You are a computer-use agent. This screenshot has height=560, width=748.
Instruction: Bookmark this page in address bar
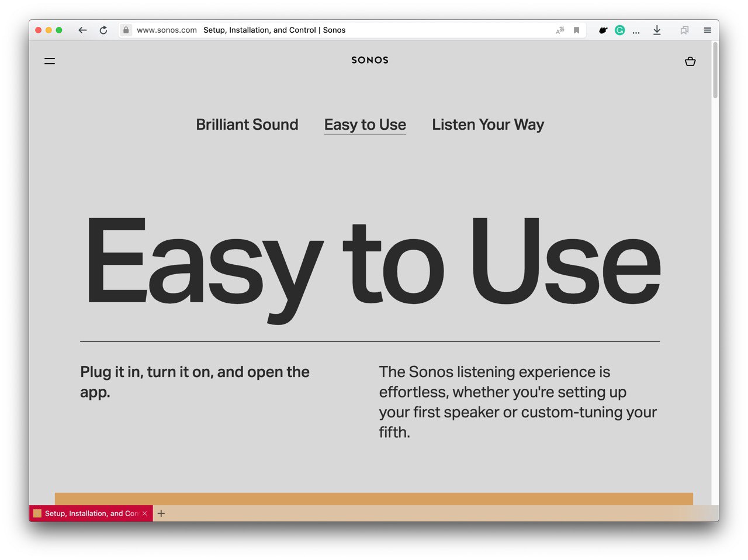tap(576, 30)
